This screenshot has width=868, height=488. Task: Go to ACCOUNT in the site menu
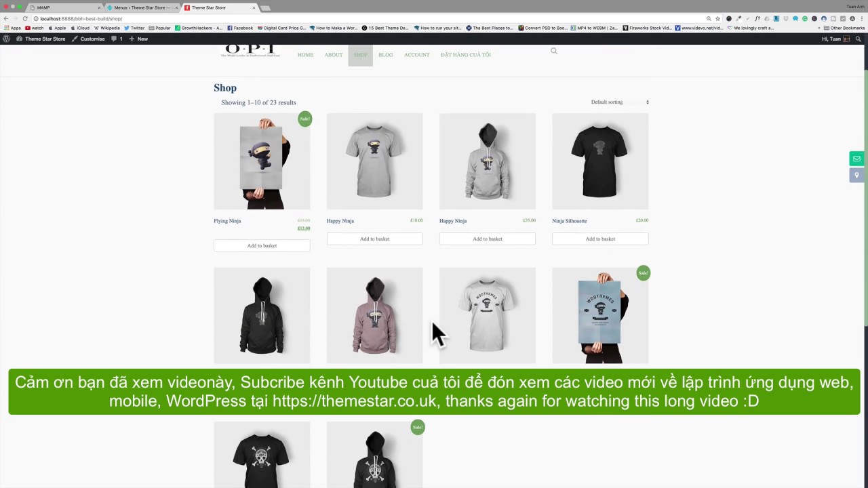pyautogui.click(x=416, y=55)
